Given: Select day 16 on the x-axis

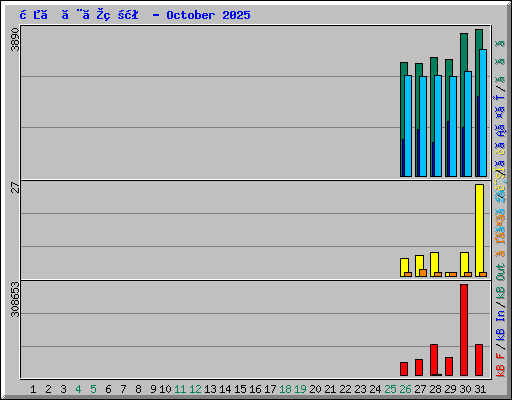Looking at the screenshot, I should click(x=255, y=389).
